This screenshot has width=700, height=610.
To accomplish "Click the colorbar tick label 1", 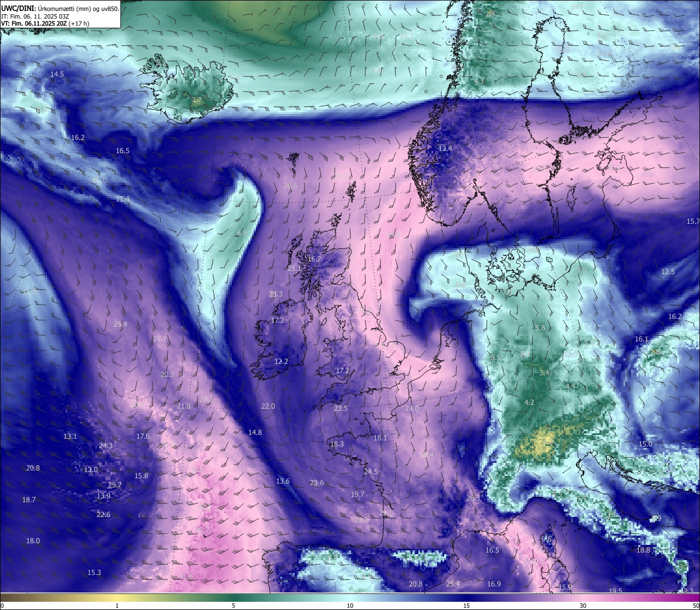I will pyautogui.click(x=116, y=606).
